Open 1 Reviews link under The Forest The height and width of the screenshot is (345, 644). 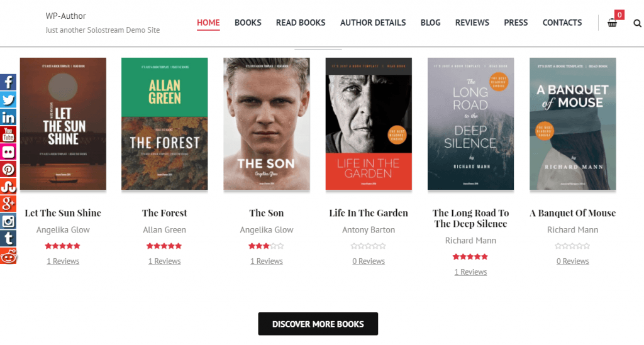pos(164,261)
